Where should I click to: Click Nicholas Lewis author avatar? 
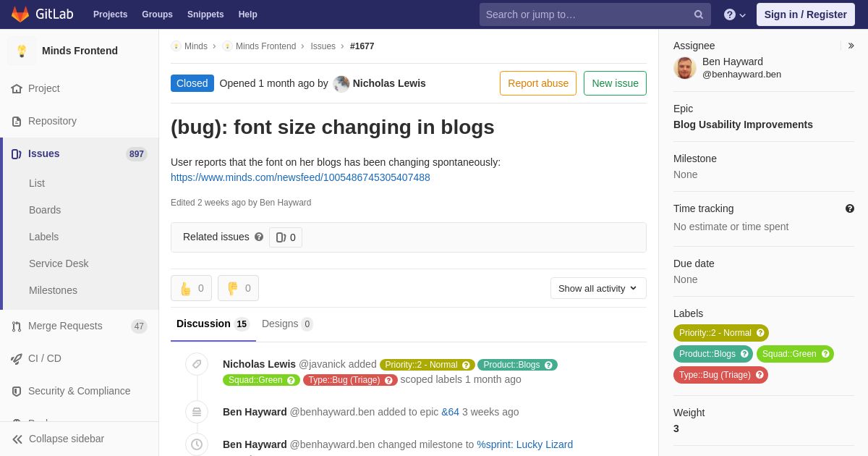tap(341, 83)
